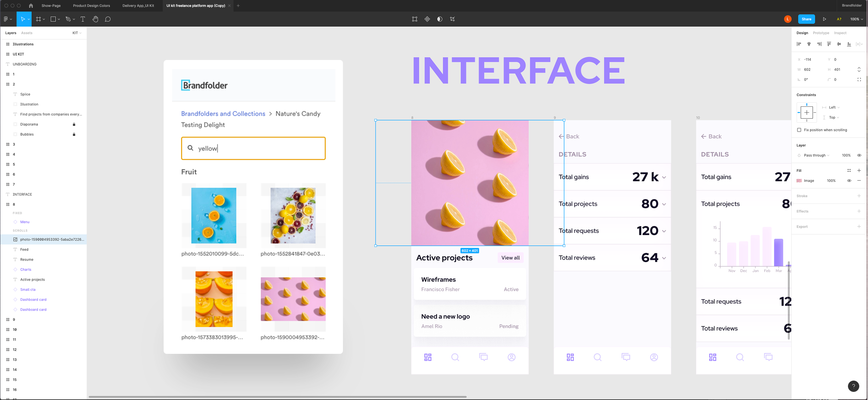Click the Share button

coord(806,19)
